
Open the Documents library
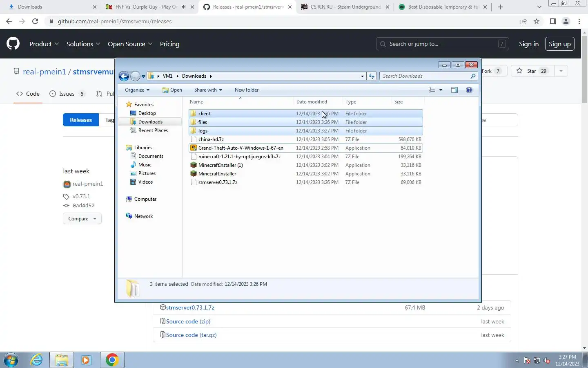click(x=151, y=156)
